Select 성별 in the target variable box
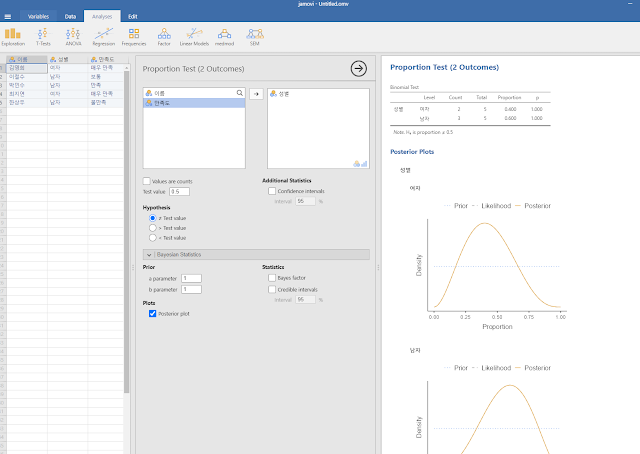The width and height of the screenshot is (640, 454). click(318, 94)
